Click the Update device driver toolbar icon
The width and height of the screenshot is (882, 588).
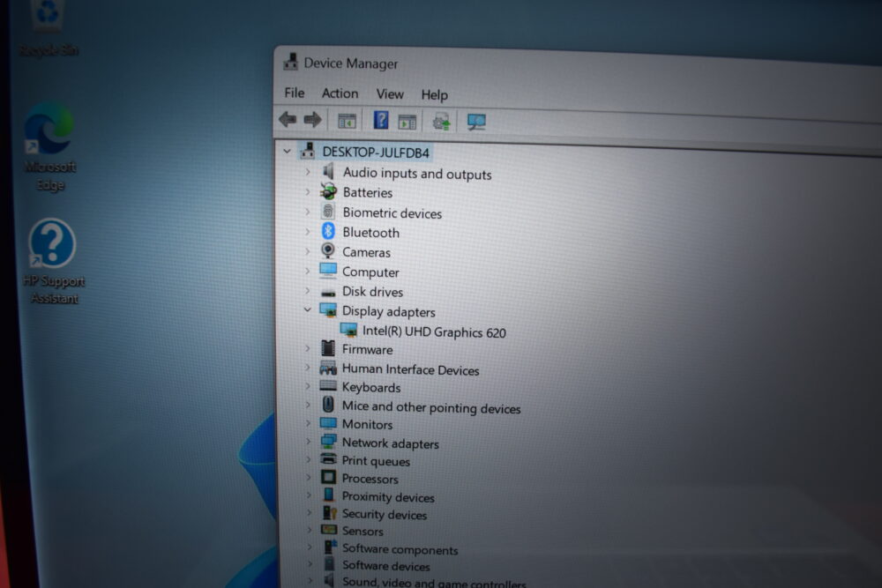click(x=441, y=122)
